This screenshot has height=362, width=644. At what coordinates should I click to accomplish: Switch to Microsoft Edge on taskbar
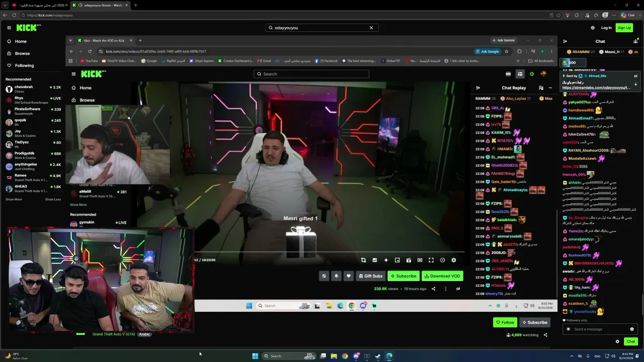pyautogui.click(x=389, y=356)
